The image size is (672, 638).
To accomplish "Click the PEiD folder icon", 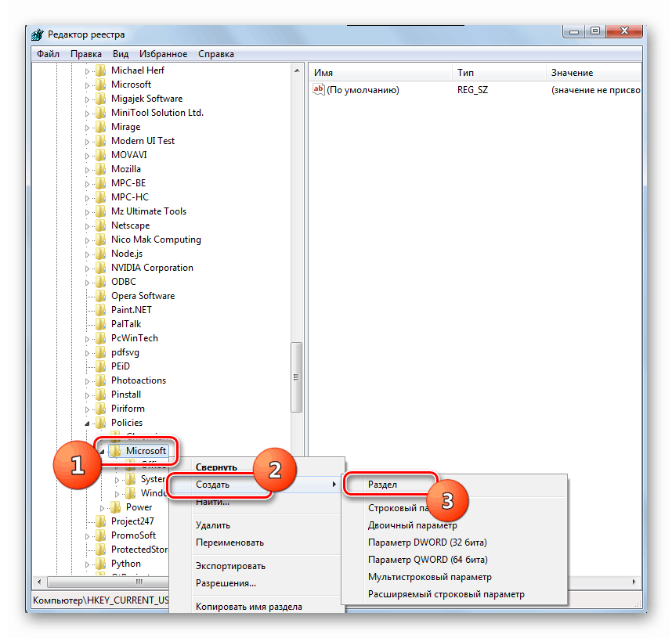I will tap(100, 366).
